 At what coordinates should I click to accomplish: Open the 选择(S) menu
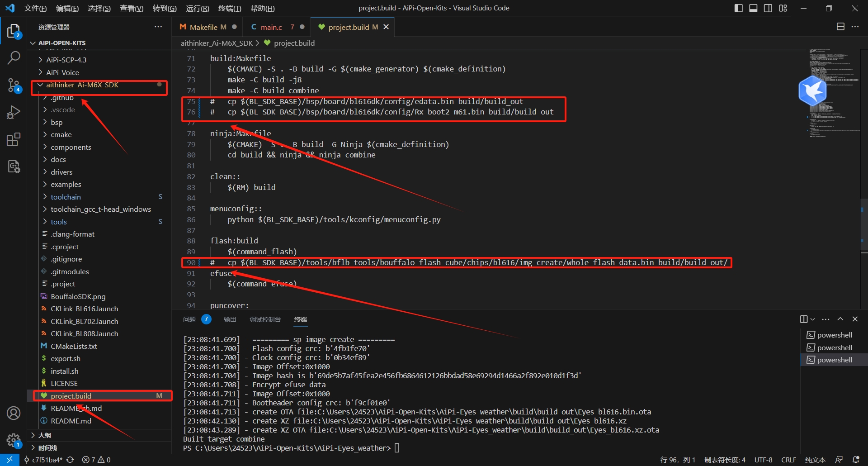coord(99,8)
